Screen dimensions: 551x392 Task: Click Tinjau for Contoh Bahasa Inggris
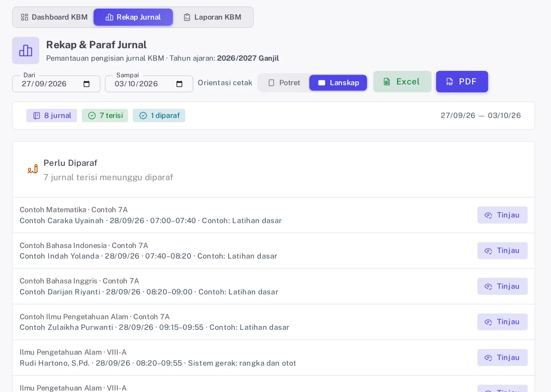click(x=502, y=286)
